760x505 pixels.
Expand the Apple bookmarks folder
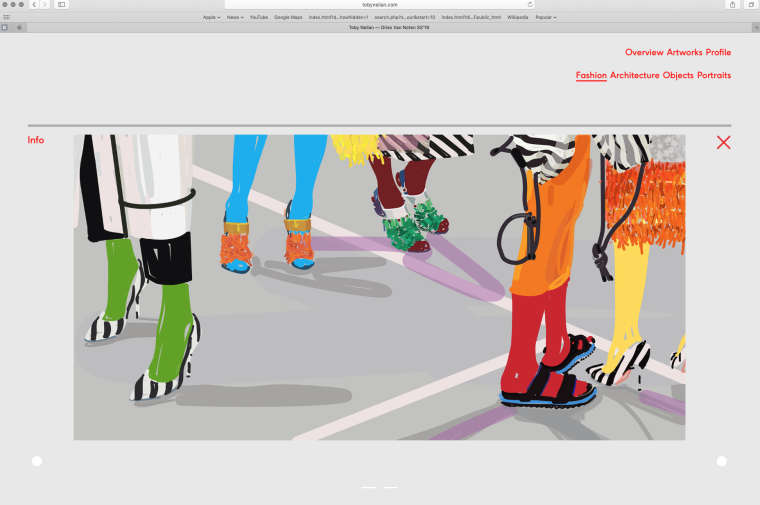click(211, 17)
